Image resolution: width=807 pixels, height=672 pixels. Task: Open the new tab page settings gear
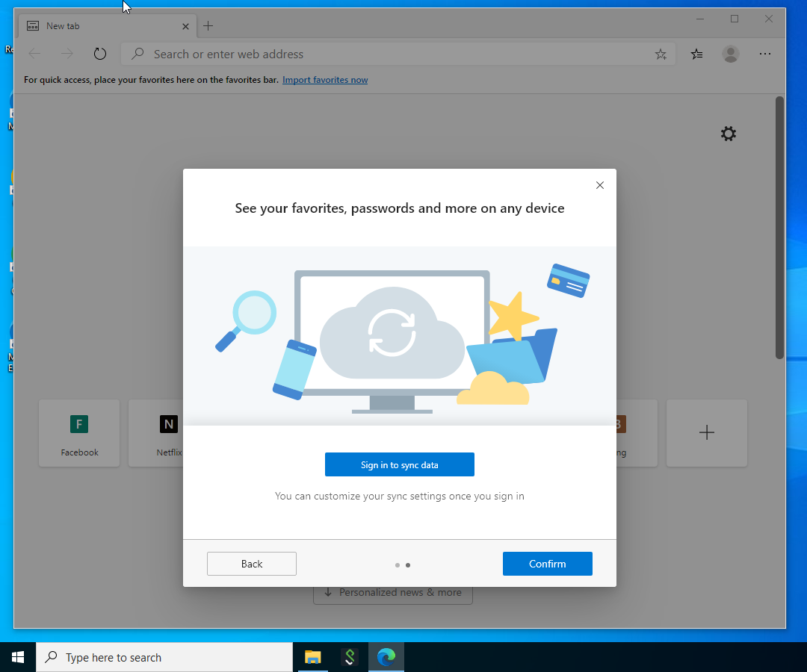point(728,134)
